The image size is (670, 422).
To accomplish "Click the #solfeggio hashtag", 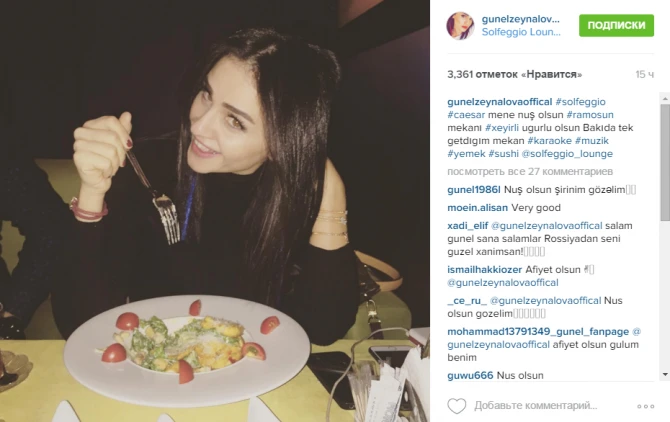I will coord(580,102).
